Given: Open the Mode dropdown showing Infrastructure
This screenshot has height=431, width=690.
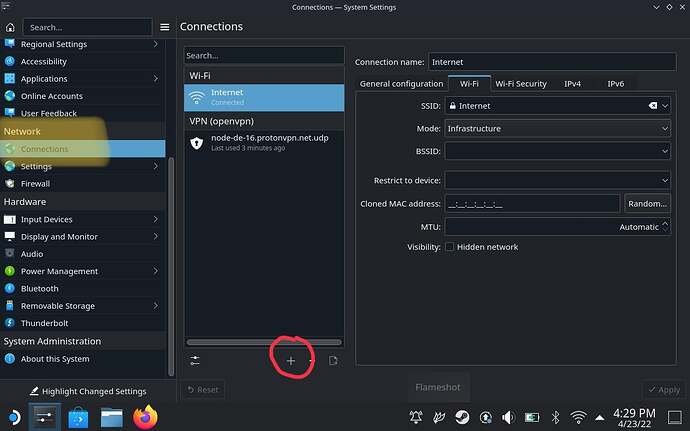Looking at the screenshot, I should click(x=557, y=128).
